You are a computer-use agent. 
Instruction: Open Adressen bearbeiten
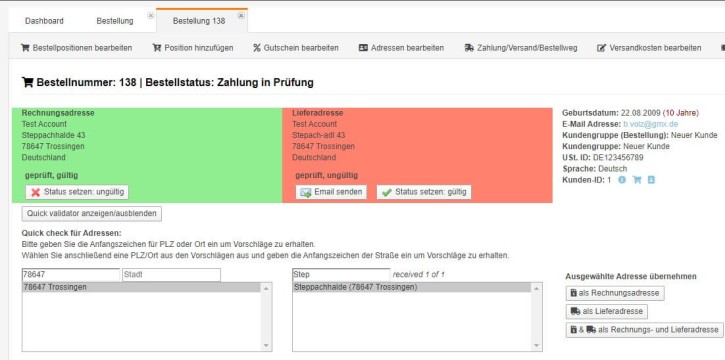tap(401, 48)
